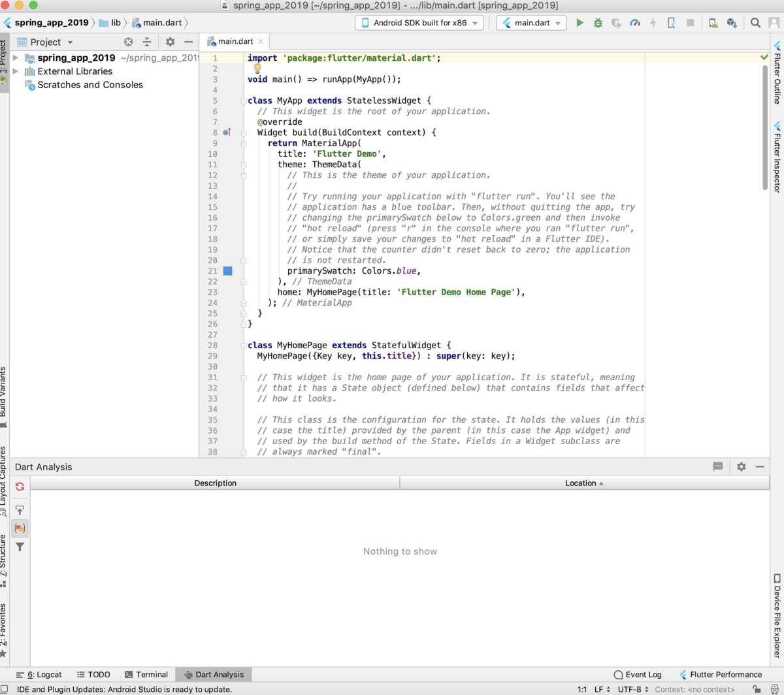Viewport: 784px width, 695px height.
Task: Hide the Dart Analysis panel
Action: coord(760,466)
